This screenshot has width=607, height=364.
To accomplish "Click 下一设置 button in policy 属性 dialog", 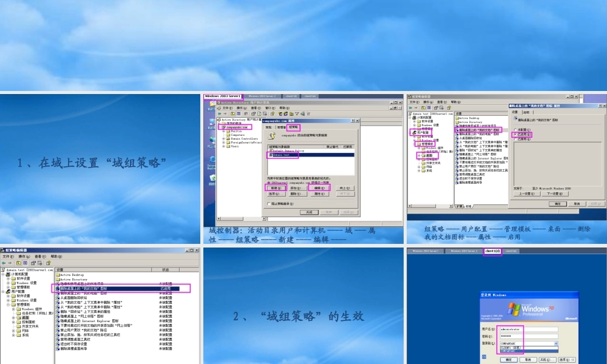I will [555, 194].
